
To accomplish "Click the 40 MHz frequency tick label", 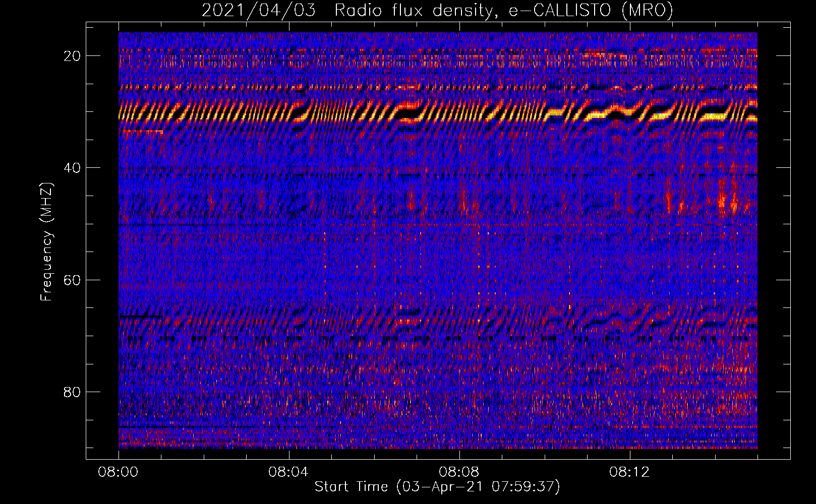I will (72, 168).
